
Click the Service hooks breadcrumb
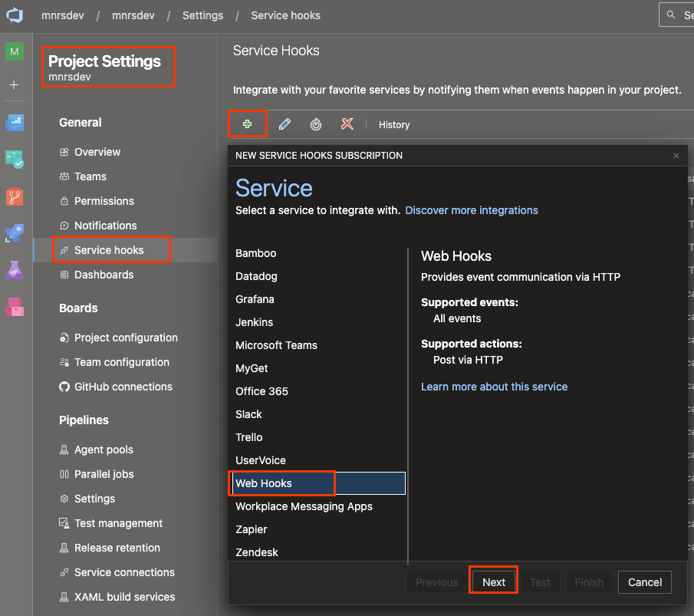285,15
